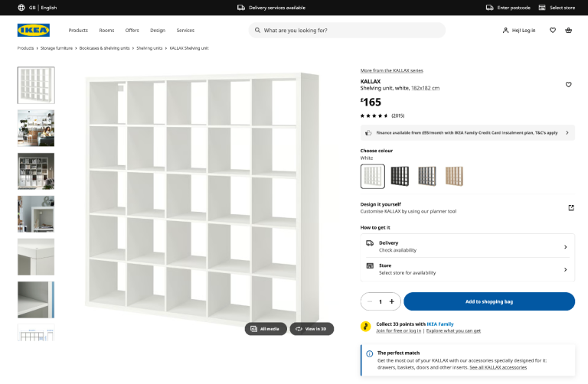This screenshot has width=588, height=384.
Task: Click 'Enter postcode' text
Action: click(514, 8)
